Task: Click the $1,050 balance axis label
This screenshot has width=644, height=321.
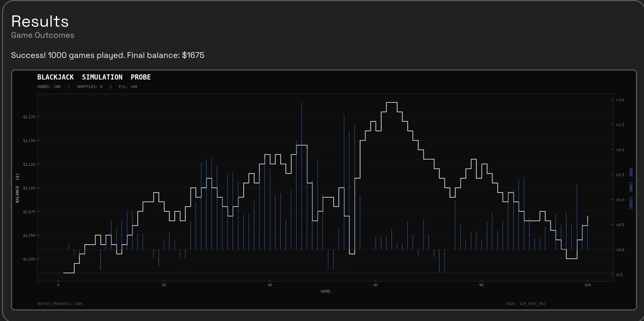Action: click(29, 235)
